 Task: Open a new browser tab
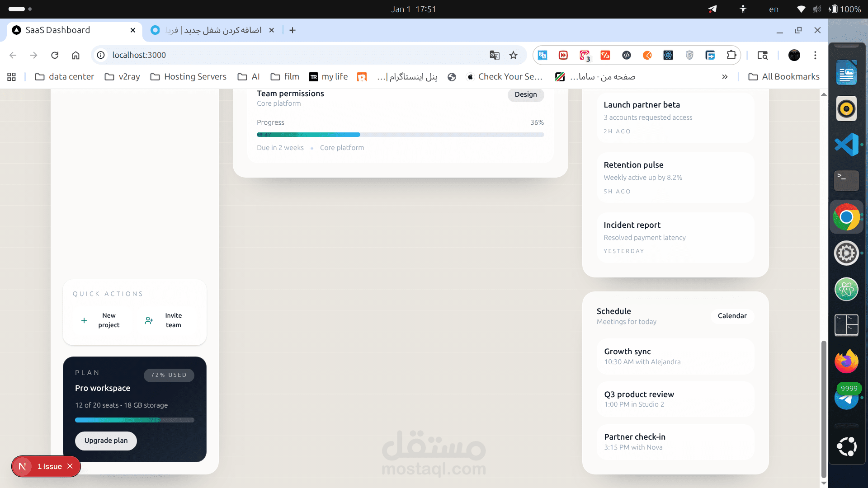(292, 30)
